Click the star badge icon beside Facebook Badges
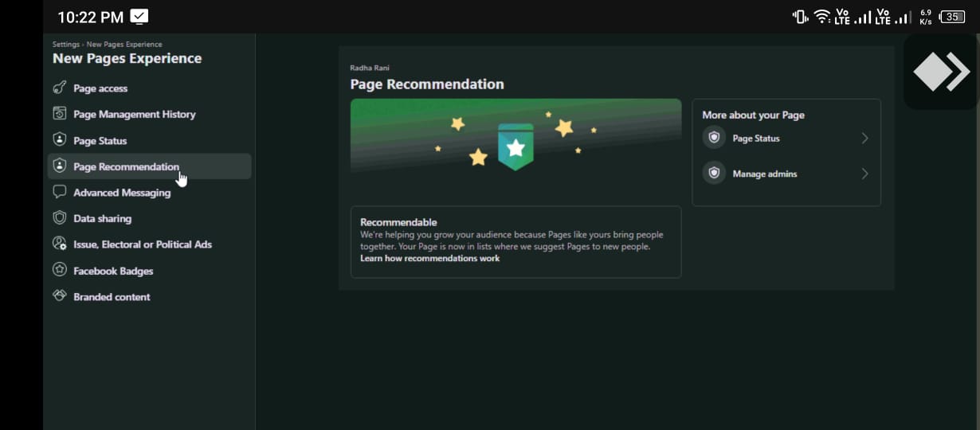The height and width of the screenshot is (430, 980). pyautogui.click(x=59, y=270)
